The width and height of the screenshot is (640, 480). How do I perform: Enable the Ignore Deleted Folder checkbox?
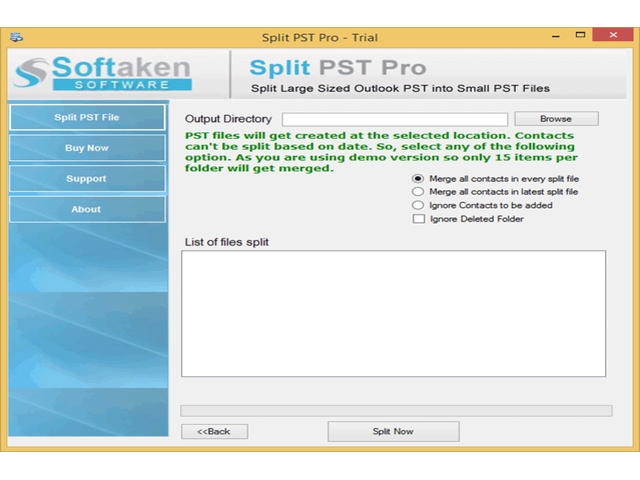[418, 219]
